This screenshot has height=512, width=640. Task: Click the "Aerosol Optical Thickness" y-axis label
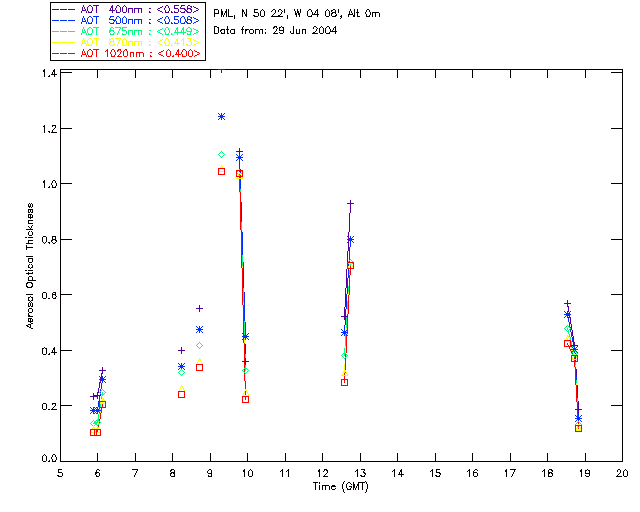pos(30,266)
